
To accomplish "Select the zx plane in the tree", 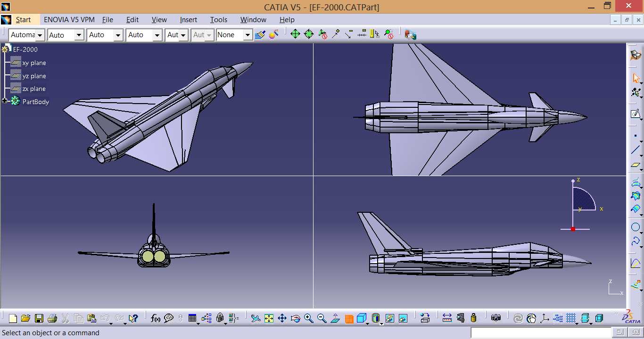I will 34,89.
